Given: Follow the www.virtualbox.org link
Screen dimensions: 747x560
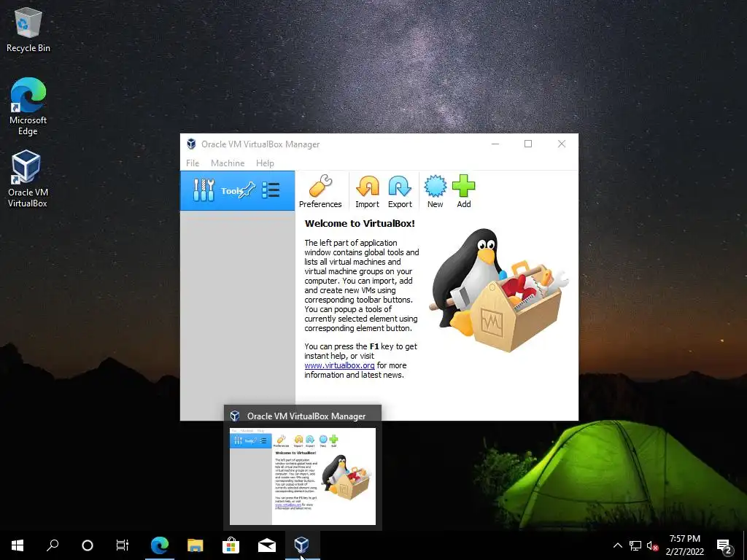Looking at the screenshot, I should coord(339,365).
